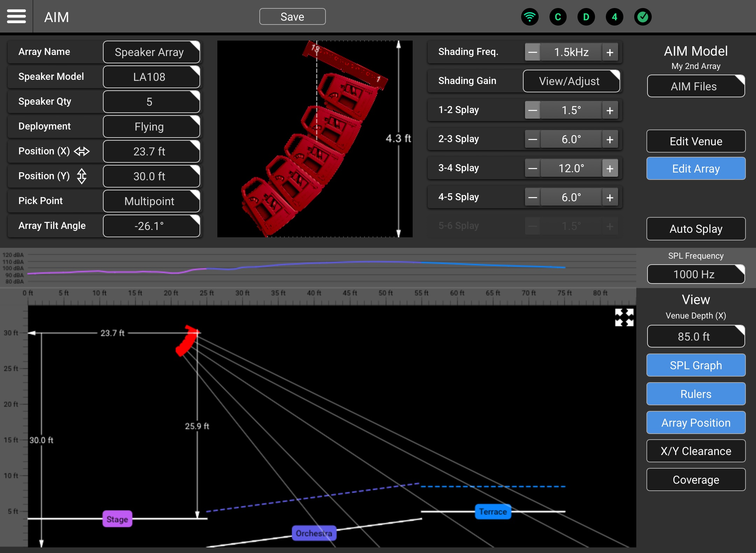Viewport: 756px width, 553px height.
Task: Toggle the Rulers view
Action: [695, 394]
